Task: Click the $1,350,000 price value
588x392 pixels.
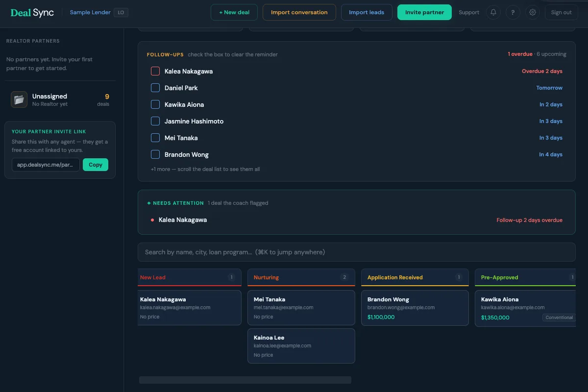Action: point(495,318)
